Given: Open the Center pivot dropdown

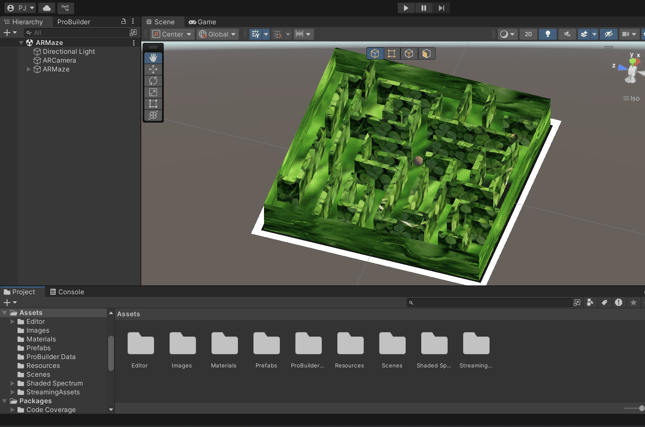Looking at the screenshot, I should coord(171,34).
